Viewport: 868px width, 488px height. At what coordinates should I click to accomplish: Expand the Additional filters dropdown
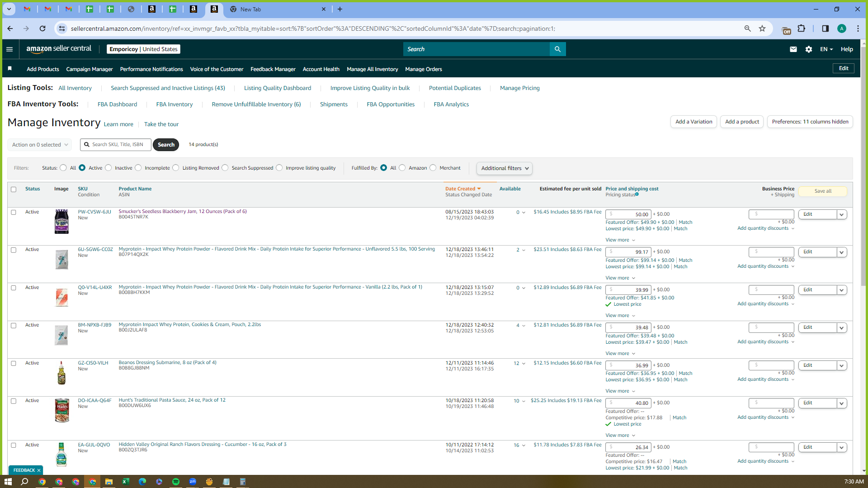click(x=505, y=168)
